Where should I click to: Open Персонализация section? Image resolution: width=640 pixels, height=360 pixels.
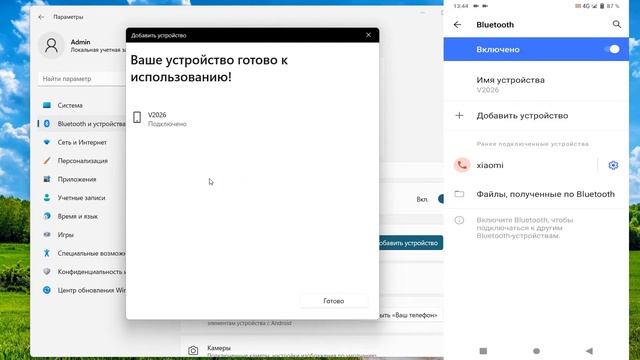(x=82, y=161)
